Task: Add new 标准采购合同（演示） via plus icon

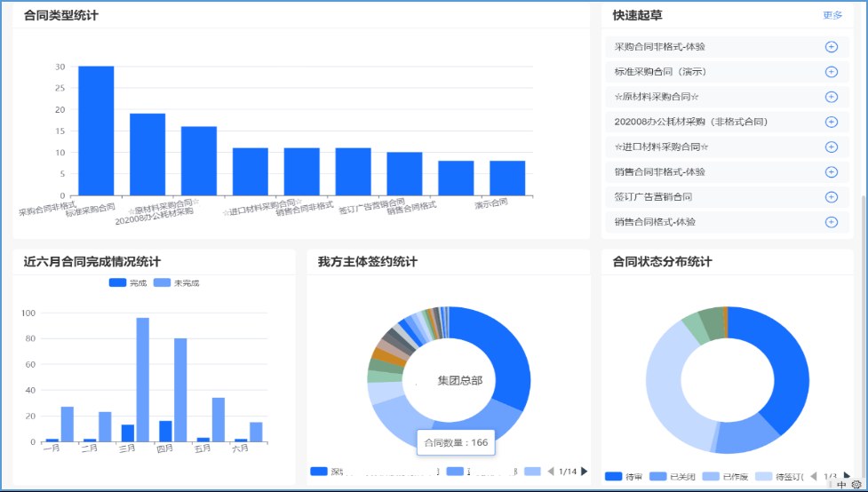Action: coord(831,72)
